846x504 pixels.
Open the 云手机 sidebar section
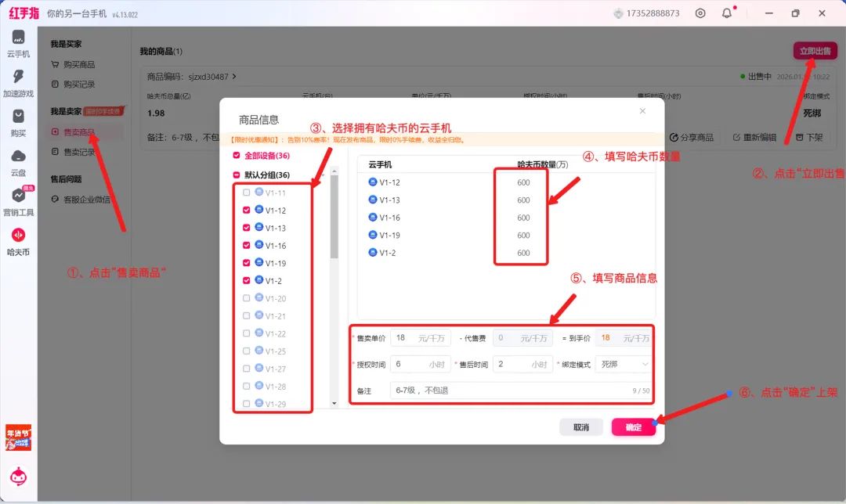click(x=18, y=44)
